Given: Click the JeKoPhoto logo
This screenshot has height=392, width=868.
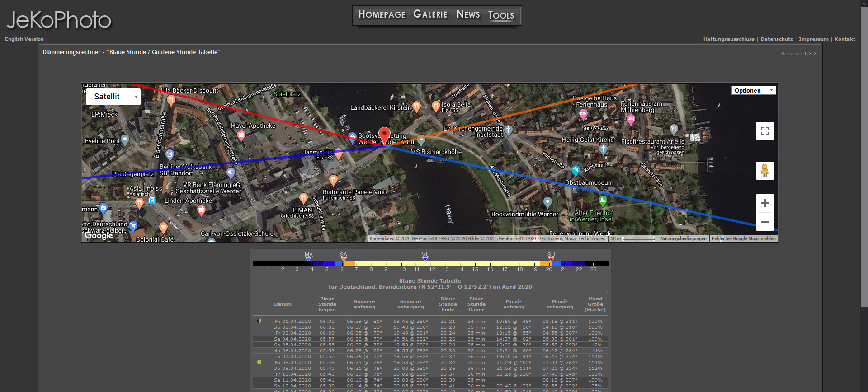Looking at the screenshot, I should pyautogui.click(x=59, y=20).
